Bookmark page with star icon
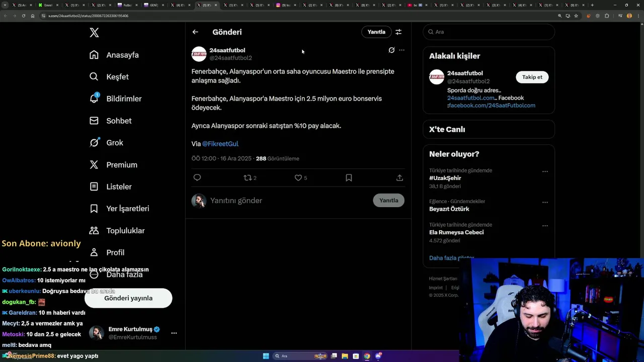 pos(576,16)
